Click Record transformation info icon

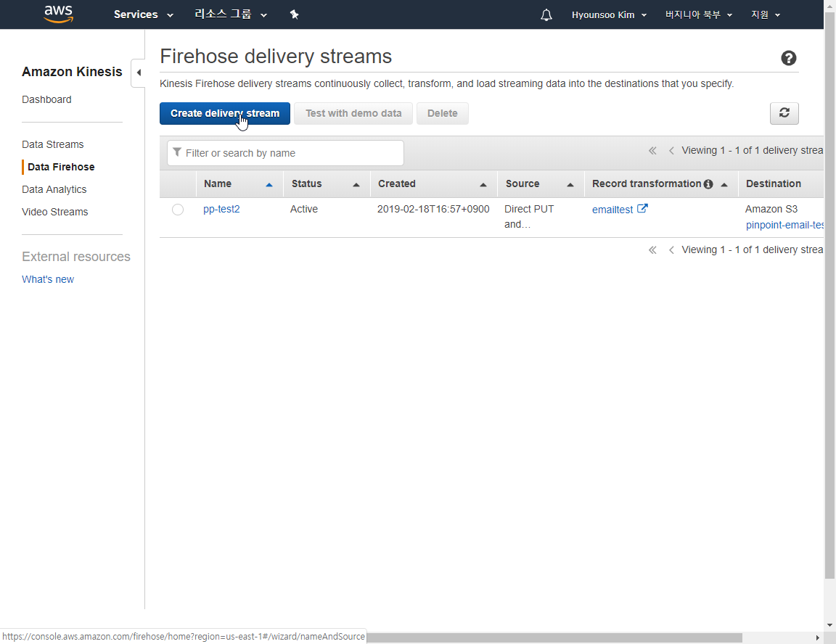pos(708,184)
